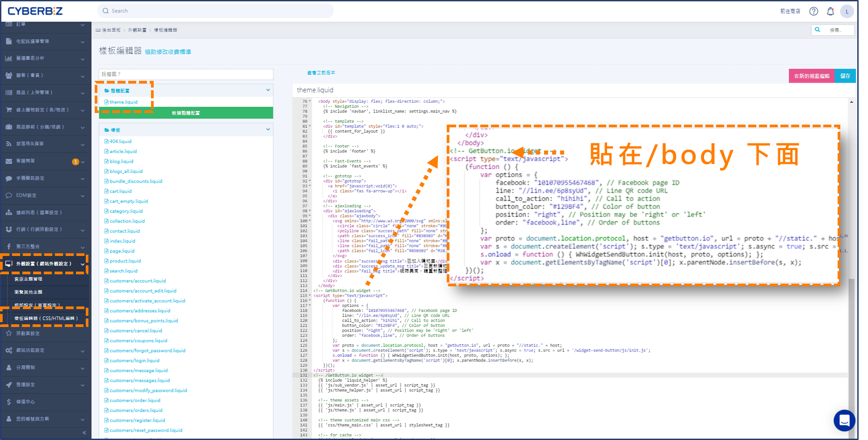
Task: Open 分潤機制 menu item
Action: coord(25,368)
